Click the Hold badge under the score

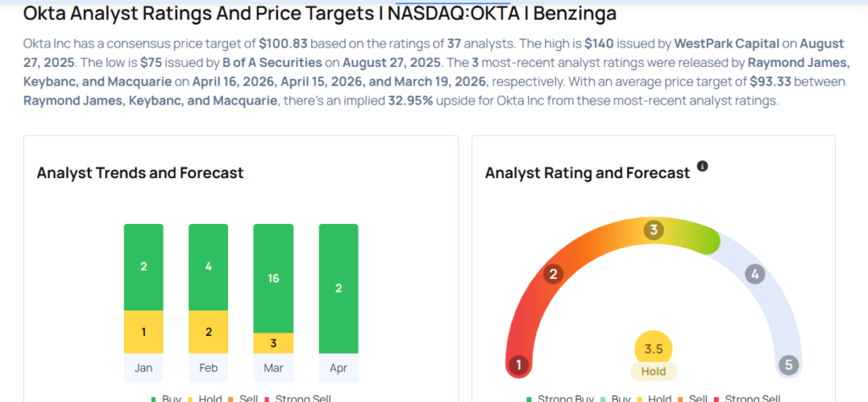coord(654,371)
